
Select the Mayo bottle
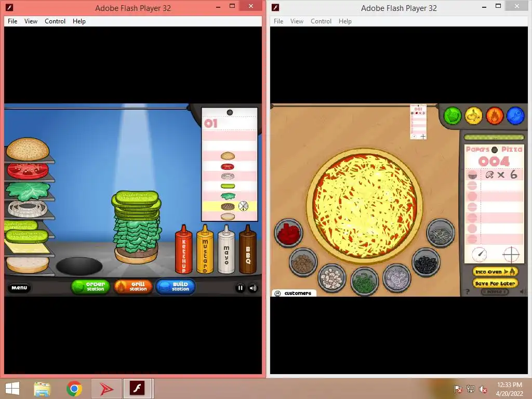pyautogui.click(x=227, y=249)
